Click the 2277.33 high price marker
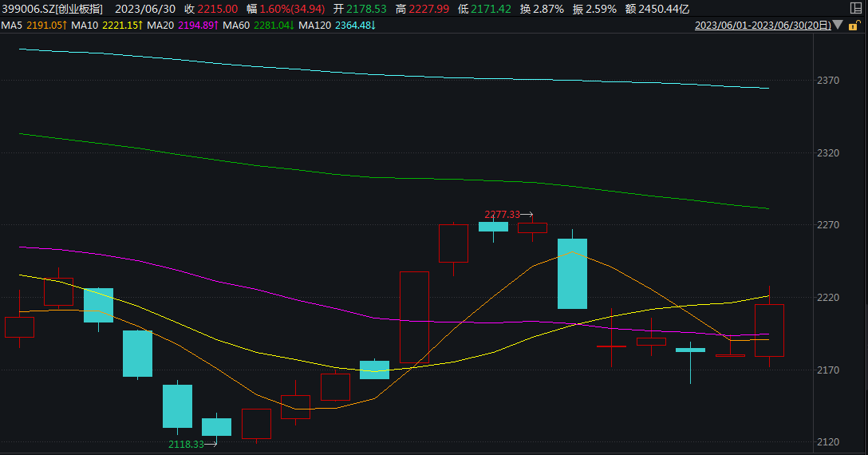868x455 pixels. pyautogui.click(x=502, y=215)
